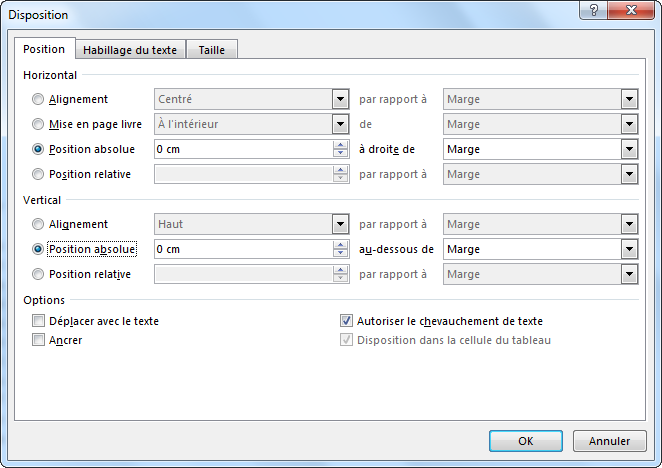Enable Déplacer avec le texte checkbox
The image size is (662, 468).
point(39,321)
